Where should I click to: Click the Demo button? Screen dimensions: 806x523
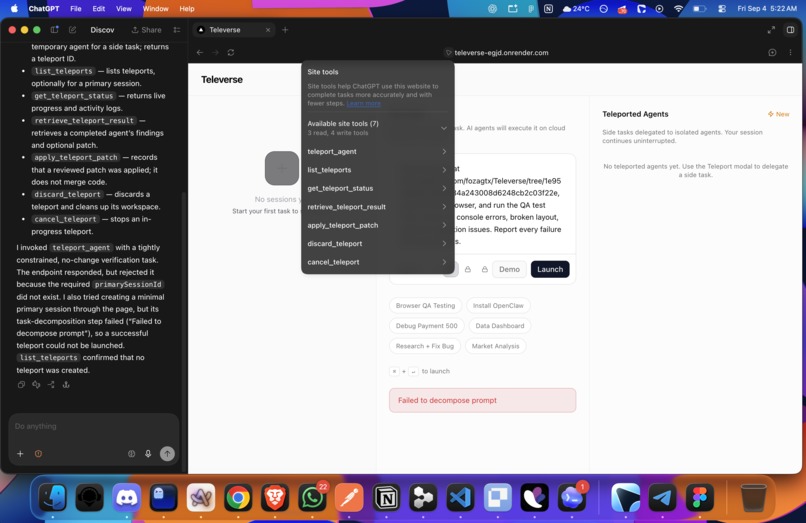[x=509, y=269]
